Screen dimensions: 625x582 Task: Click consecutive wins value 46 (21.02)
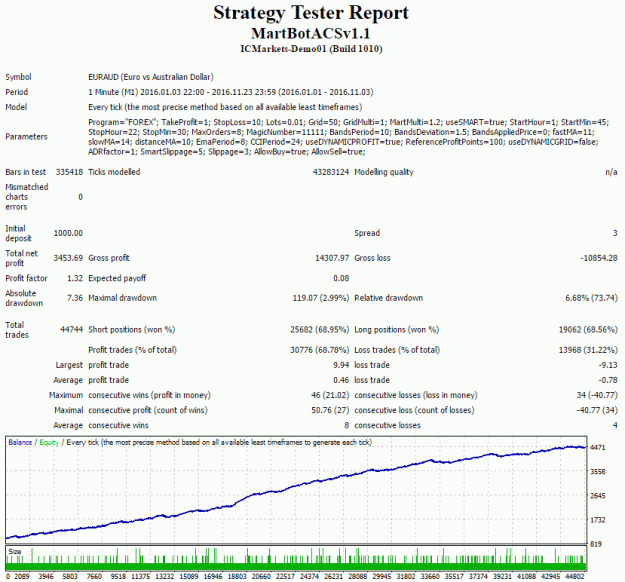(x=330, y=395)
